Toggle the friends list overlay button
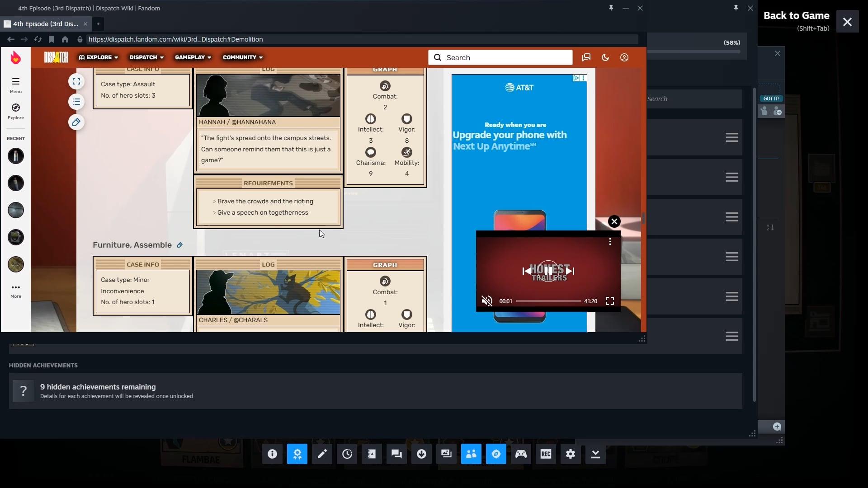The height and width of the screenshot is (488, 868). pyautogui.click(x=471, y=454)
